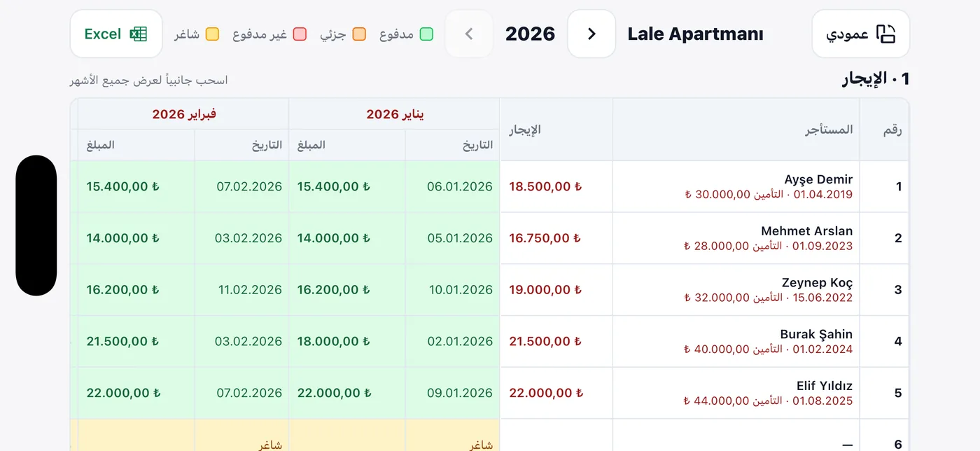This screenshot has height=451, width=980.
Task: Click the red غير مدفوع legend swatch
Action: (x=300, y=34)
